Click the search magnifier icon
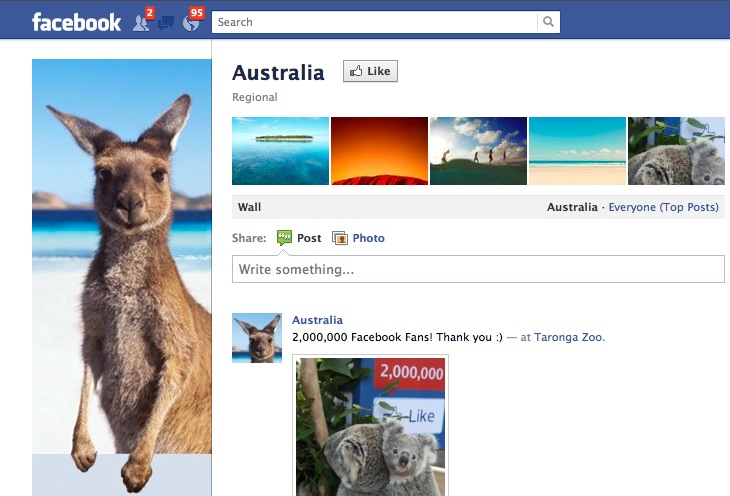 point(548,22)
